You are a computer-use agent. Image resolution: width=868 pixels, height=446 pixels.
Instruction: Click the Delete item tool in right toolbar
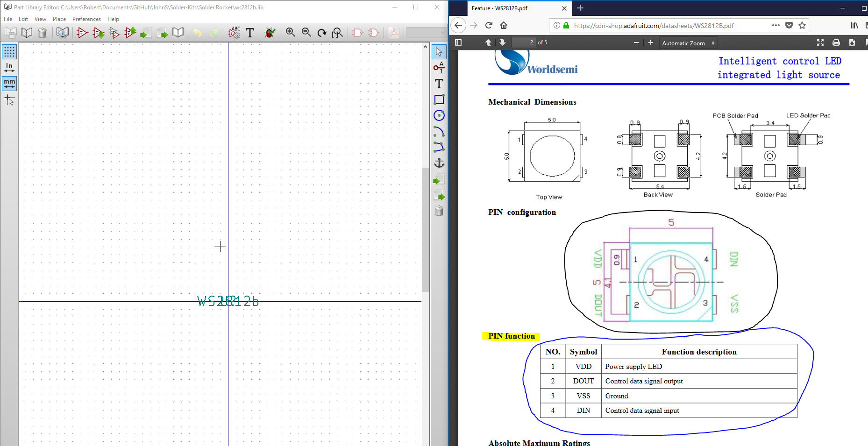pyautogui.click(x=439, y=211)
